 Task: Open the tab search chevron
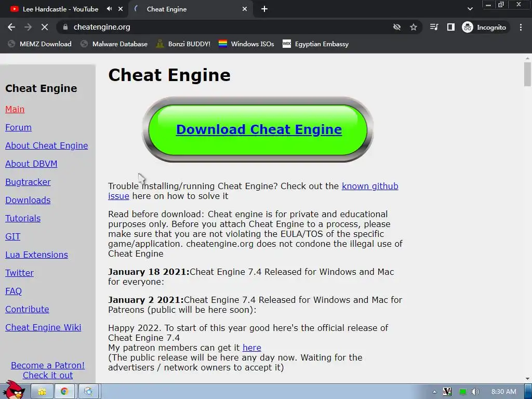click(x=470, y=9)
